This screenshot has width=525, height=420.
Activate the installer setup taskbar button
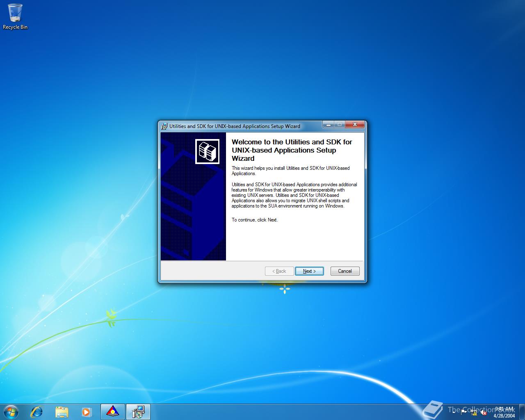138,412
